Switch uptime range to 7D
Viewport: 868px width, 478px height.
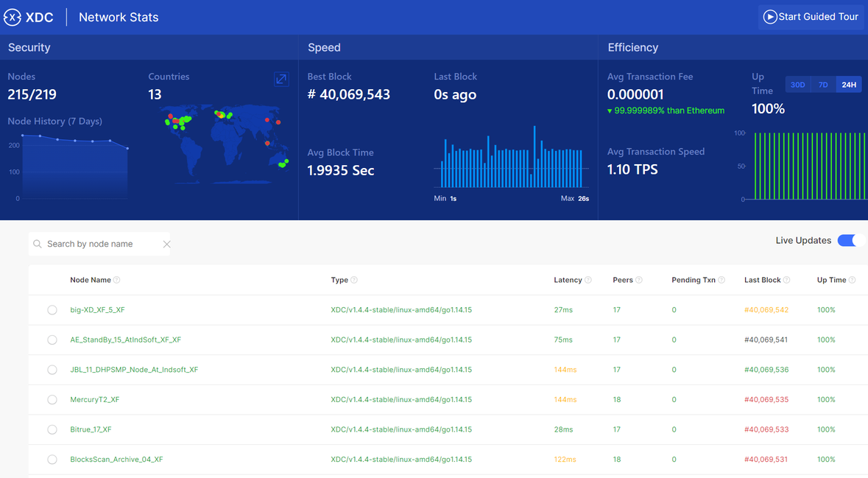(823, 85)
